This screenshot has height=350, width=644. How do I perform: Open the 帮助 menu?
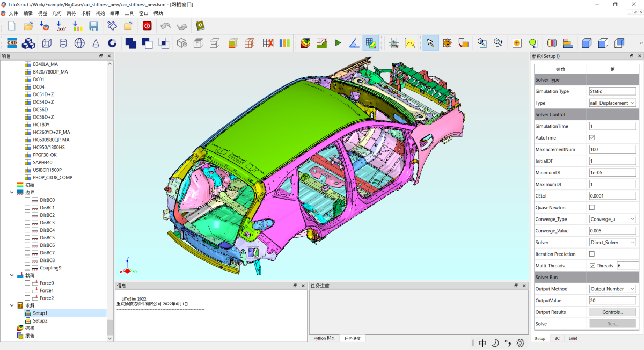pos(158,13)
